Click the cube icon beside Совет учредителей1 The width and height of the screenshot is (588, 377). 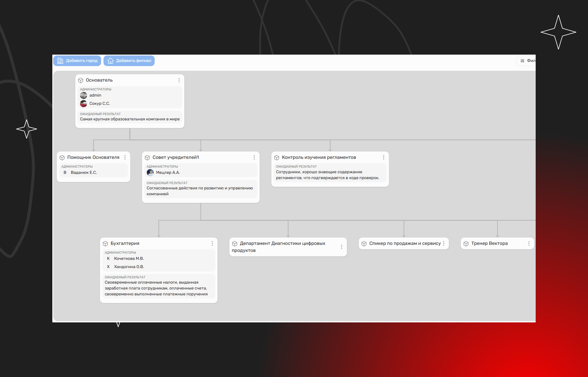pyautogui.click(x=147, y=157)
